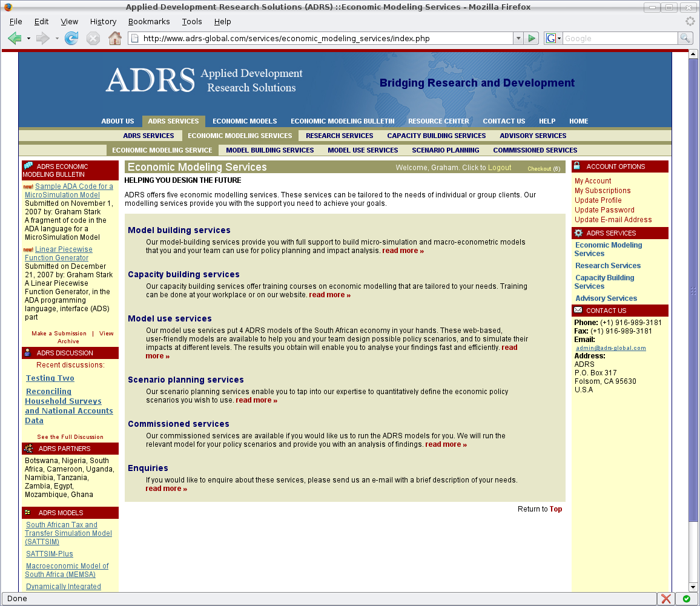Screen dimensions: 700x606
Task: Click the Home icon in the toolbar
Action: click(114, 38)
